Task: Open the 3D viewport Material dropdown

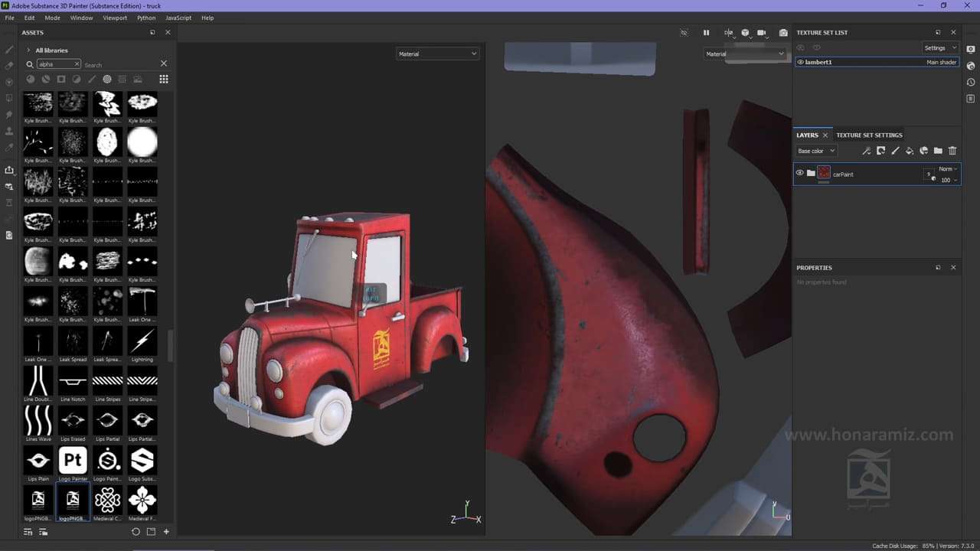Action: coord(437,54)
